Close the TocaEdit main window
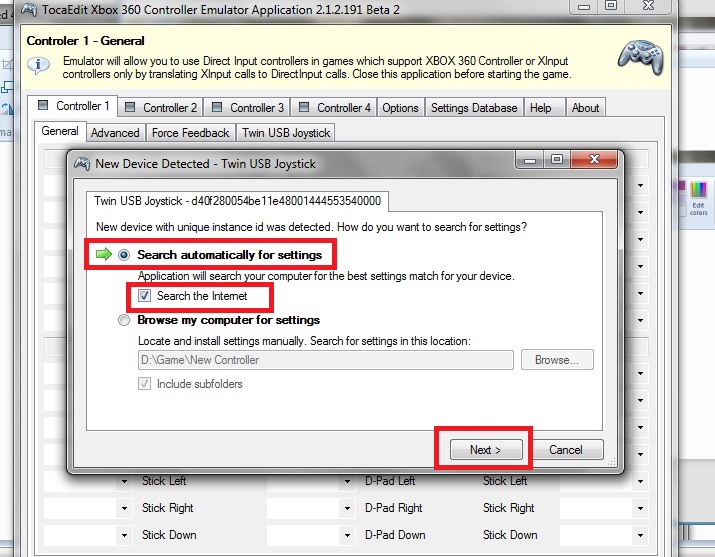The image size is (715, 557). click(649, 6)
